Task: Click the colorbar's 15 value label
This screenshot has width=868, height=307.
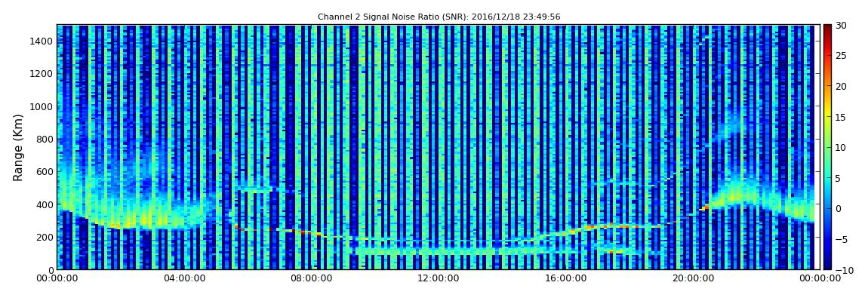Action: point(841,117)
